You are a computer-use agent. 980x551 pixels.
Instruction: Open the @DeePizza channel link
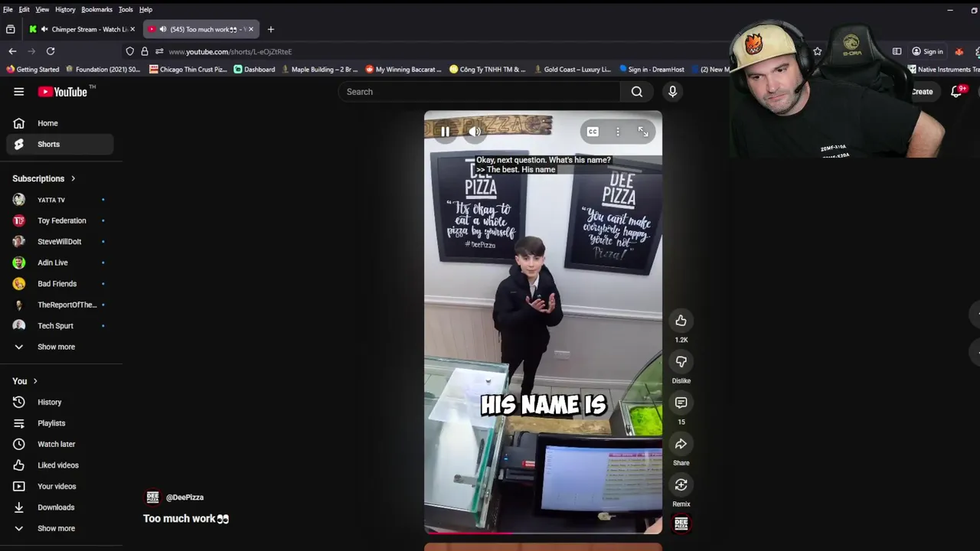185,497
